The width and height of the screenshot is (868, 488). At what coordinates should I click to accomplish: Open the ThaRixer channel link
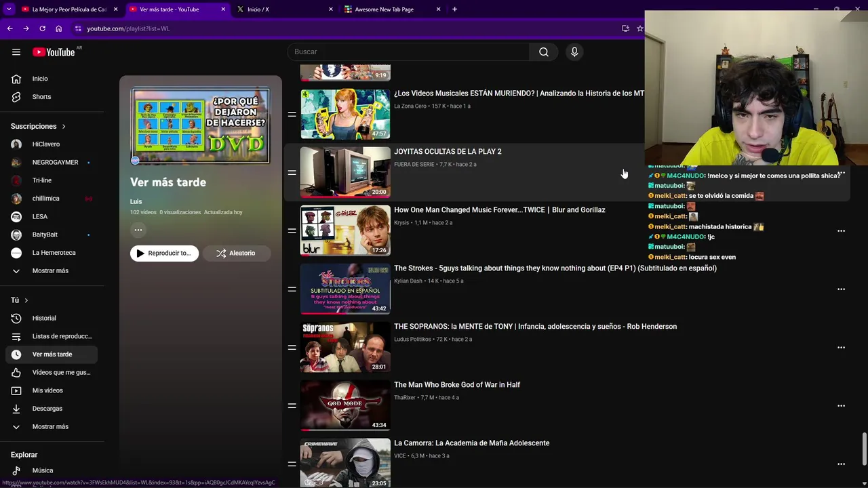click(x=405, y=398)
